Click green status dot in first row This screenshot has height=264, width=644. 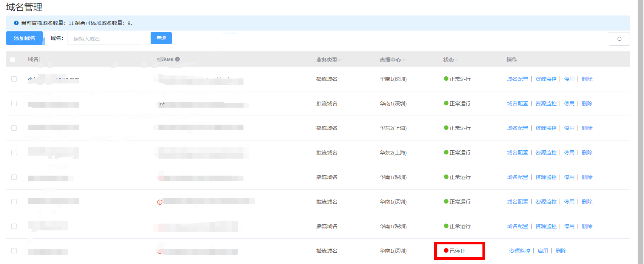[x=446, y=79]
